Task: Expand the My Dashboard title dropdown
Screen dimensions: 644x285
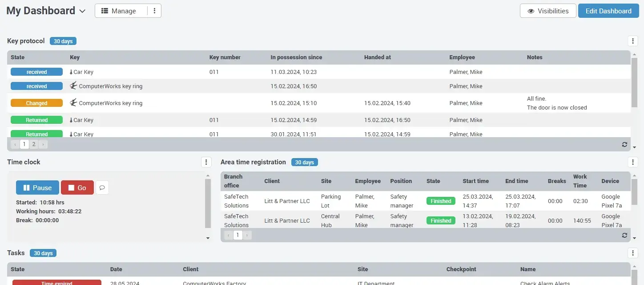Action: coord(82,11)
